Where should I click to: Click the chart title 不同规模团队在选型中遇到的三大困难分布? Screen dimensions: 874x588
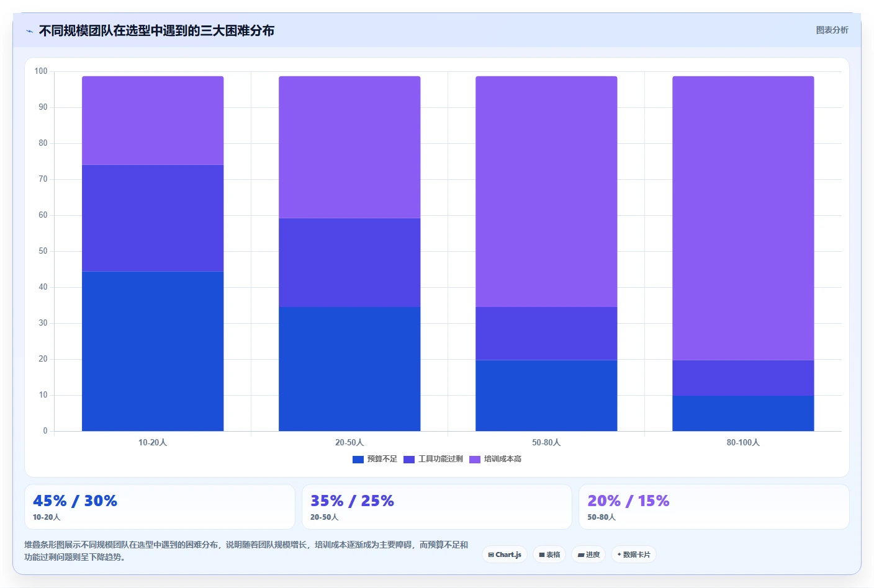(x=156, y=30)
